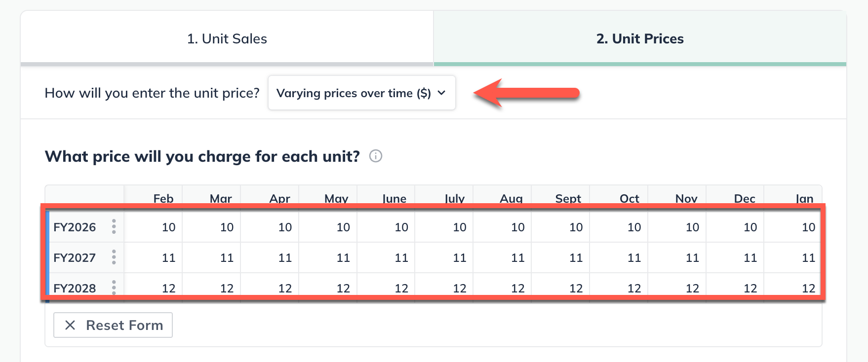Click the FY2026 row label
Viewport: 868px width, 362px height.
tap(75, 227)
